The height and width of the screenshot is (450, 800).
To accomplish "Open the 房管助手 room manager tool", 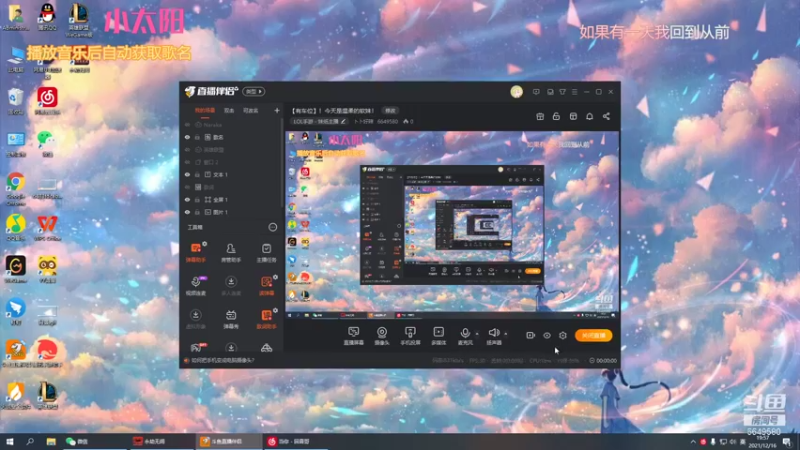I will point(231,253).
